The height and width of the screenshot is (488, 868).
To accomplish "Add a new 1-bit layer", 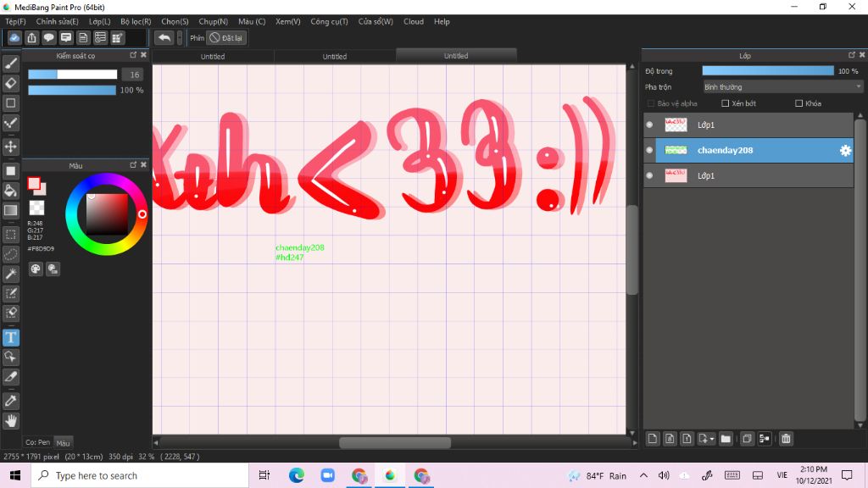I will coord(687,439).
